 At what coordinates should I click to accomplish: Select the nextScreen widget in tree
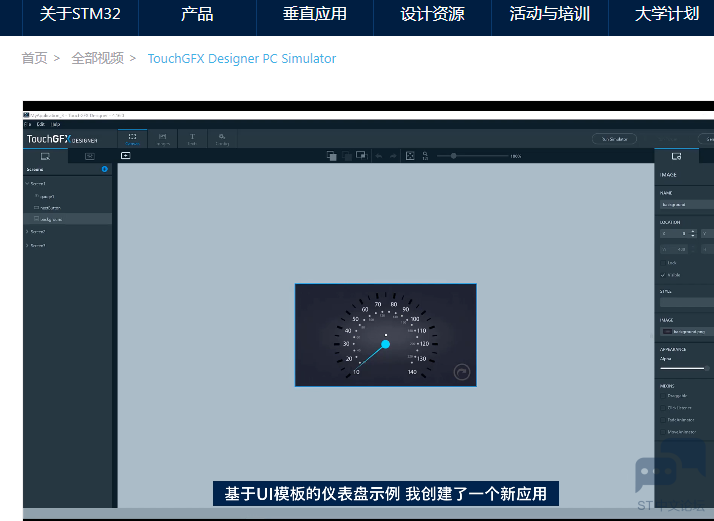tap(48, 208)
